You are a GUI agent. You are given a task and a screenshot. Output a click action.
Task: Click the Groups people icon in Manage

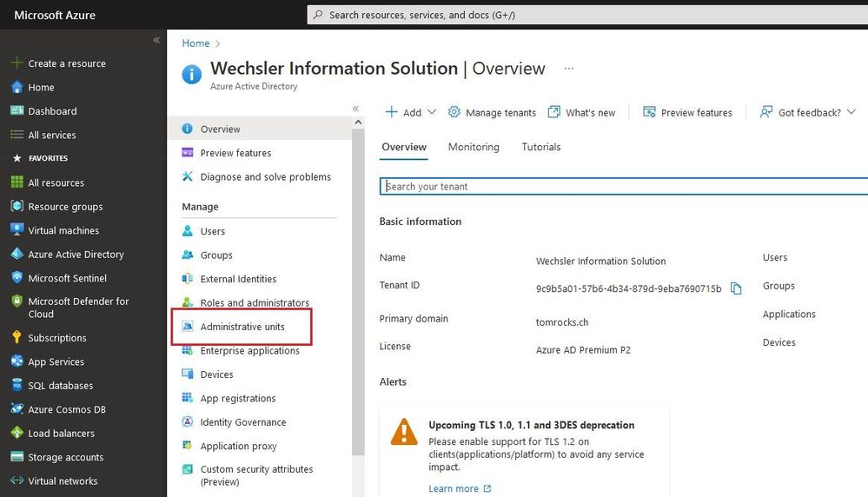click(x=188, y=255)
